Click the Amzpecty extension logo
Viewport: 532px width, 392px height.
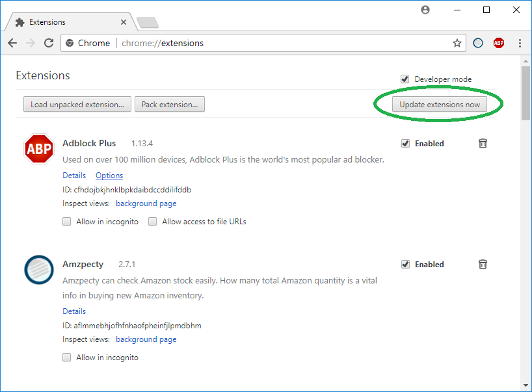pos(39,270)
